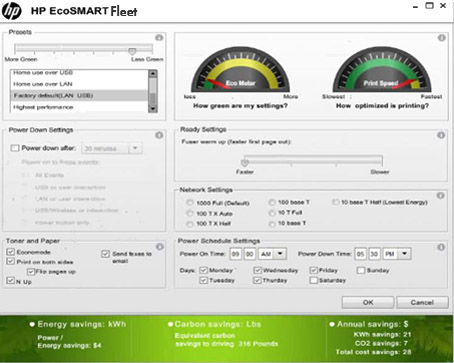This screenshot has height=363, width=454.
Task: Check Saturday in schedule days
Action: coord(313,280)
